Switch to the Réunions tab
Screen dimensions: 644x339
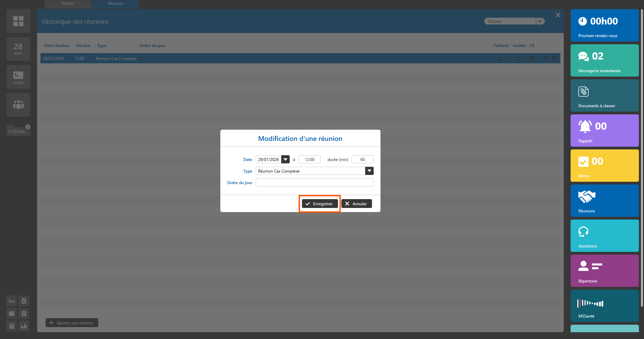(x=115, y=4)
